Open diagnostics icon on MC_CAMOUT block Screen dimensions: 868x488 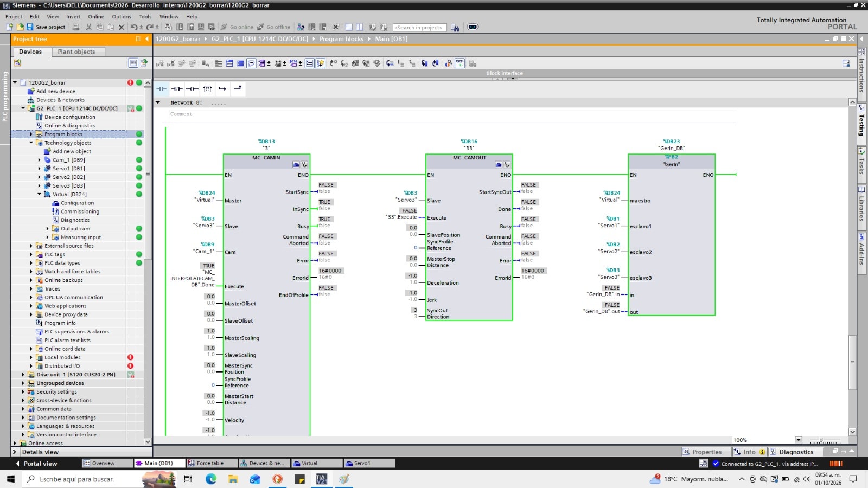click(507, 164)
